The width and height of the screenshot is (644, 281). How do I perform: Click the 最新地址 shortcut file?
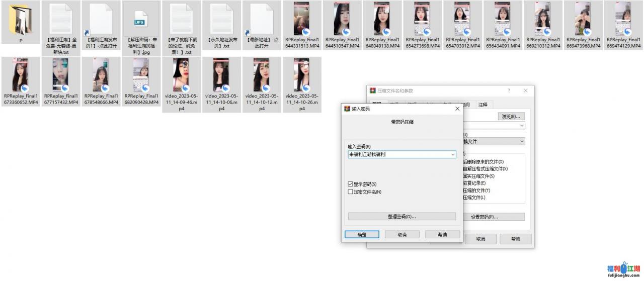tap(262, 21)
